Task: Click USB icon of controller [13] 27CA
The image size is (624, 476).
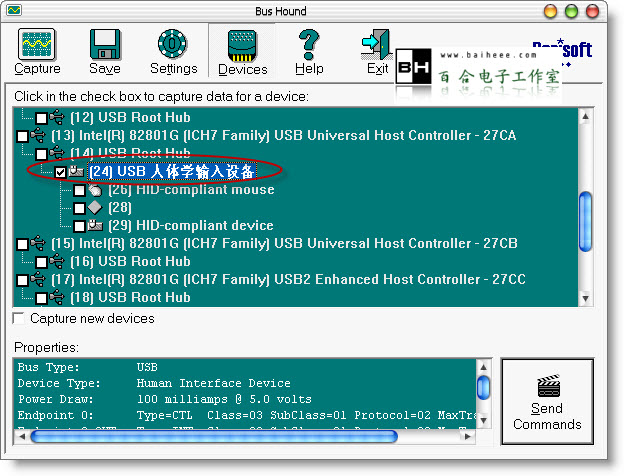Action: coord(38,135)
